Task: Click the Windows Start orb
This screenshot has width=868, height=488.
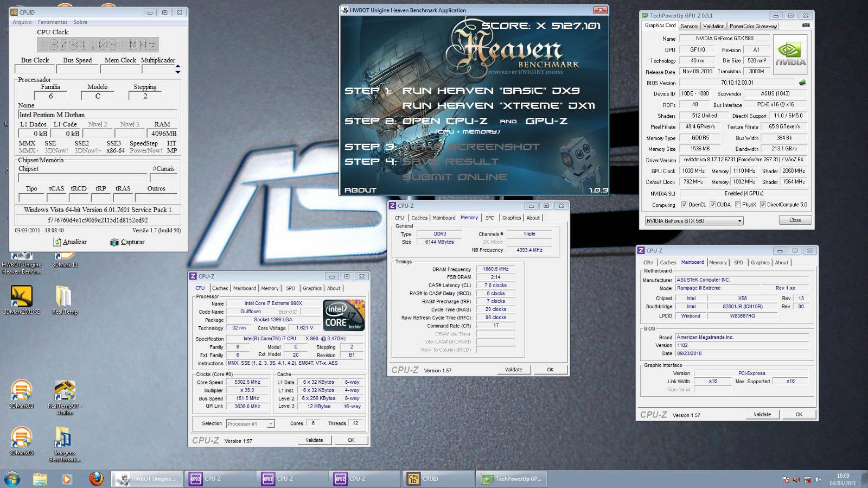Action: tap(12, 479)
